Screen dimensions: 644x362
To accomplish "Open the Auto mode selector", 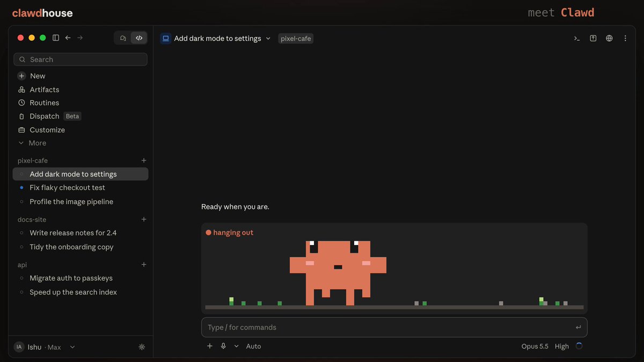I will coord(253,346).
